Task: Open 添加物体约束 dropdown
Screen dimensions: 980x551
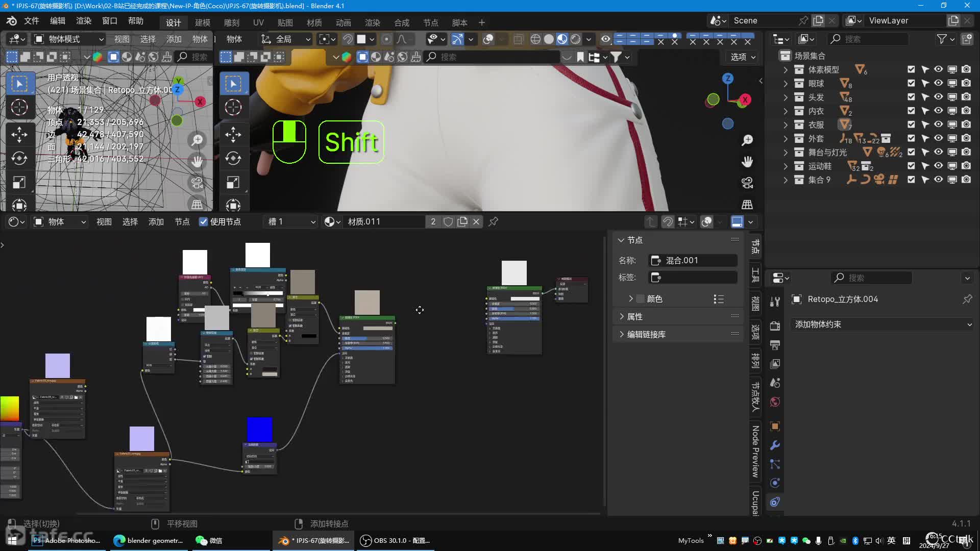Action: pyautogui.click(x=882, y=324)
